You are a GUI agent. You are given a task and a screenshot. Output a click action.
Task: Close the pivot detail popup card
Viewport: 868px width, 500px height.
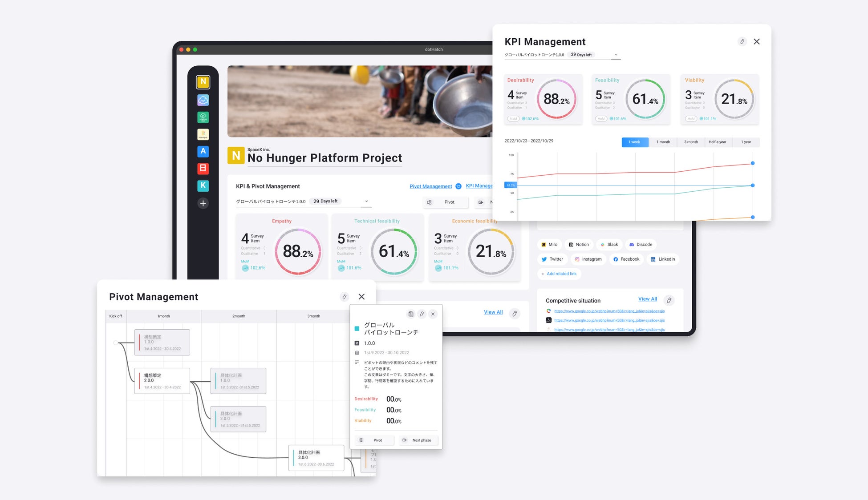point(433,314)
